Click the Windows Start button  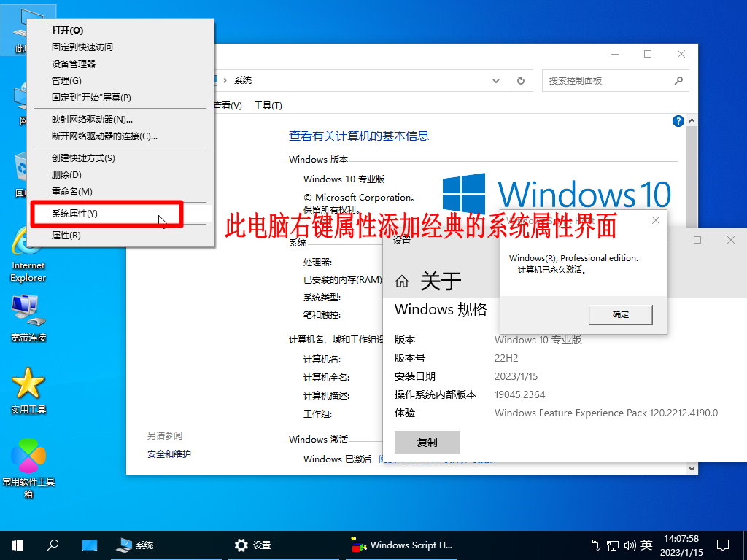tap(18, 545)
